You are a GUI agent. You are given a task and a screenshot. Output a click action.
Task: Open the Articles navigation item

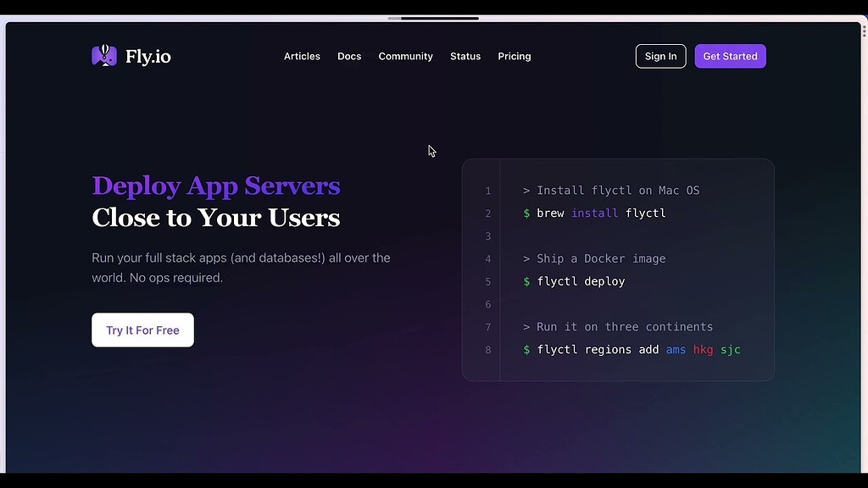[302, 56]
